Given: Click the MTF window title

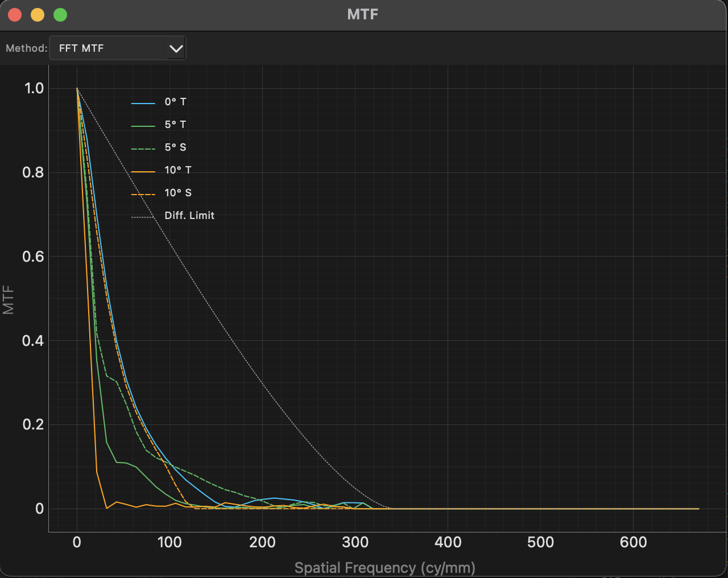Looking at the screenshot, I should [364, 14].
